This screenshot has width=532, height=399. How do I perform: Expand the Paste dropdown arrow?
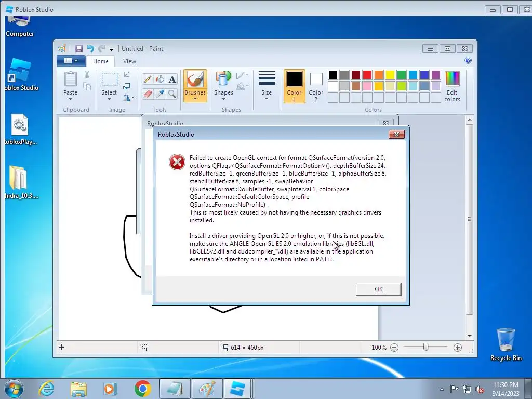tap(70, 99)
